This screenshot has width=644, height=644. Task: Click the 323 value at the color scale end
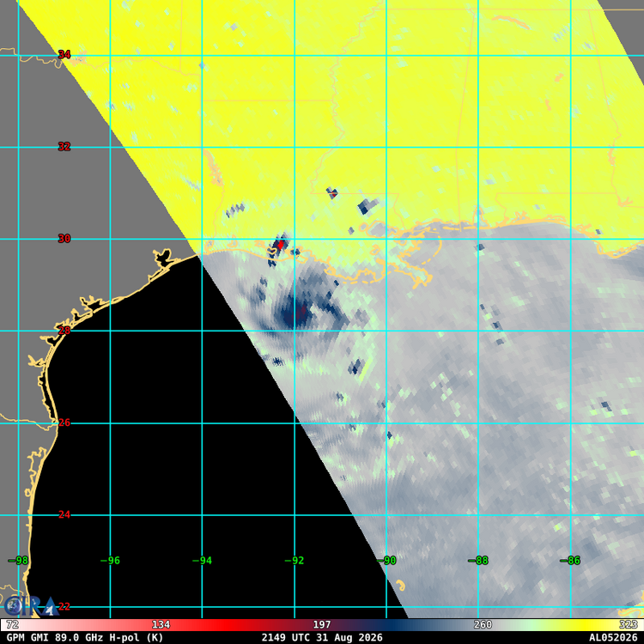pos(628,625)
